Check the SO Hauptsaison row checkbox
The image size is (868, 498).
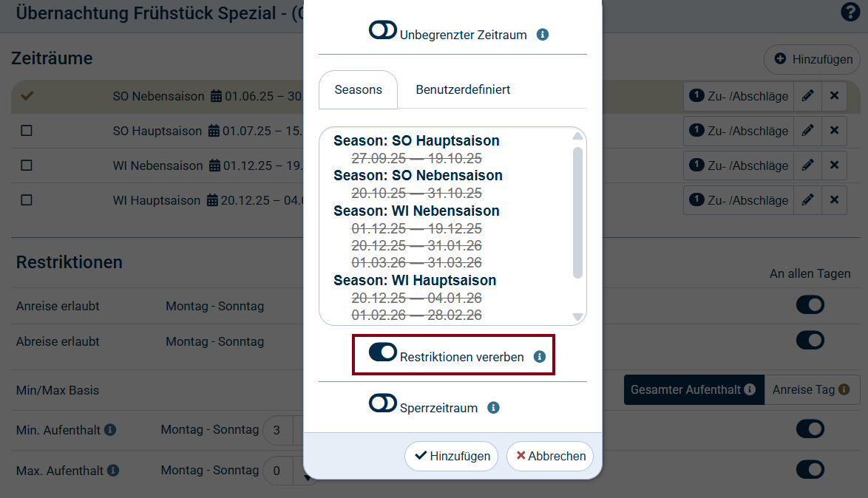pyautogui.click(x=27, y=131)
